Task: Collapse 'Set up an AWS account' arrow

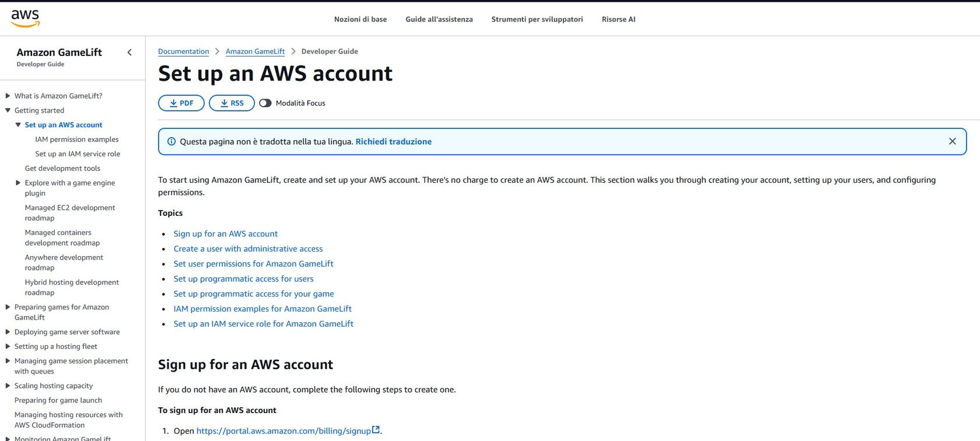Action: point(18,125)
